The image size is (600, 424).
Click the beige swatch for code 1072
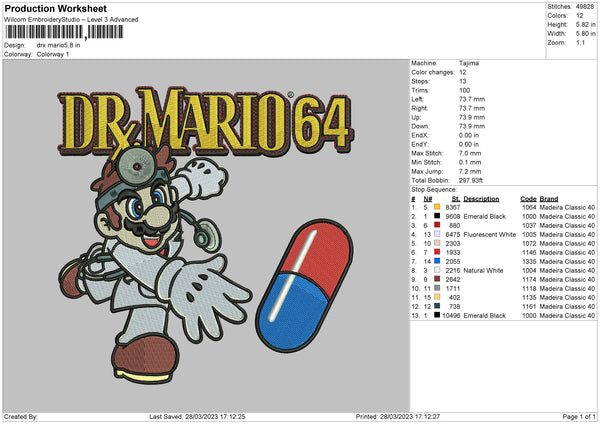437,243
